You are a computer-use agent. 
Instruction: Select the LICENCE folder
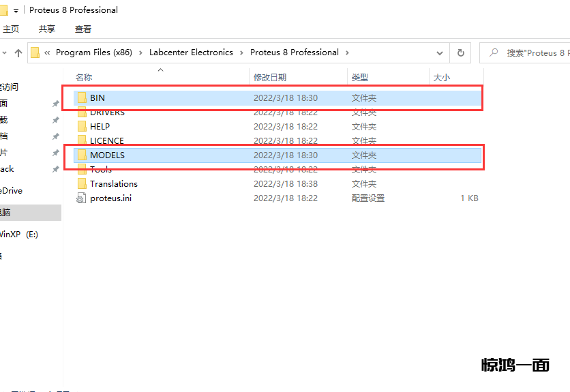tap(106, 141)
